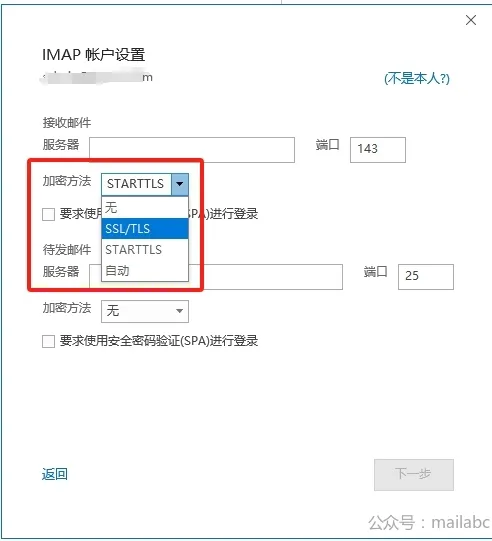This screenshot has height=541, width=492.
Task: Click the STARTTLS combo box field
Action: [x=136, y=184]
